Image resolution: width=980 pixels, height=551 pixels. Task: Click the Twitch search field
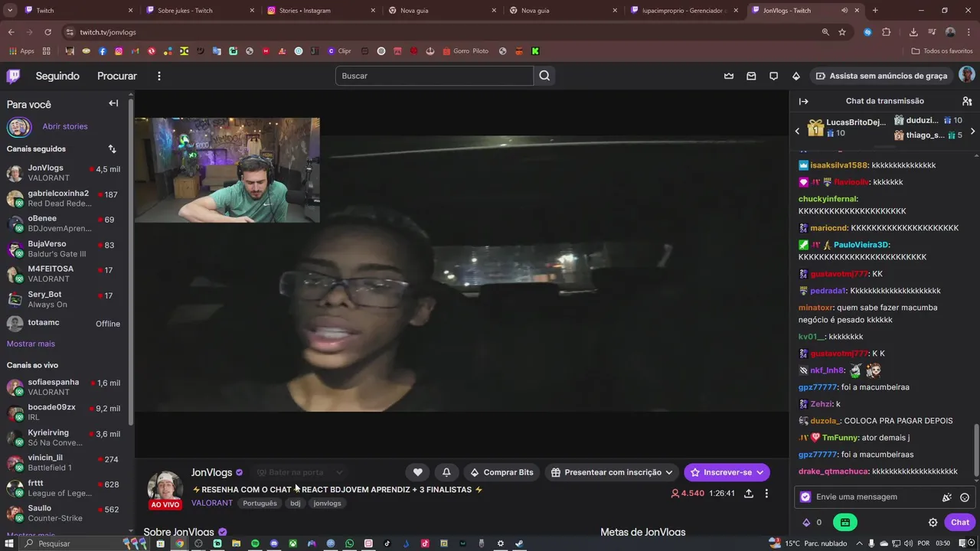[434, 76]
